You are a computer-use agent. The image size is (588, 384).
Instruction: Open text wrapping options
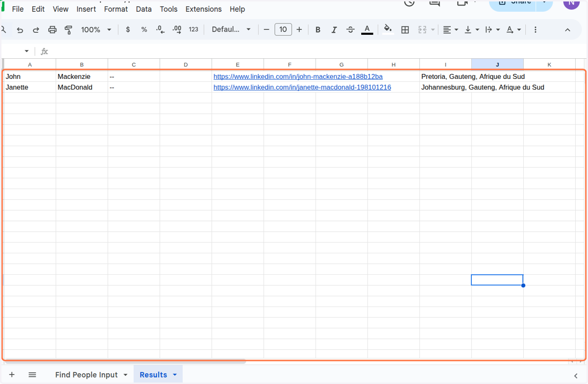pyautogui.click(x=492, y=30)
